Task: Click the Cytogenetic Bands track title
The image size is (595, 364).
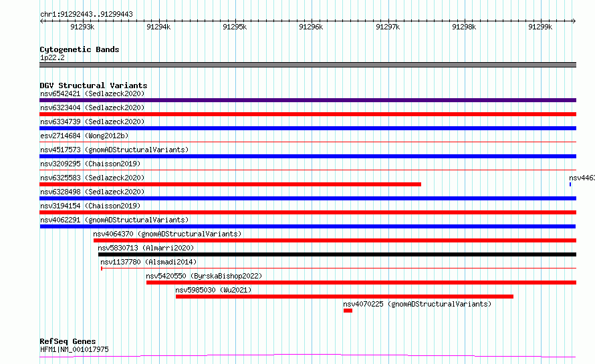Action: [x=80, y=49]
